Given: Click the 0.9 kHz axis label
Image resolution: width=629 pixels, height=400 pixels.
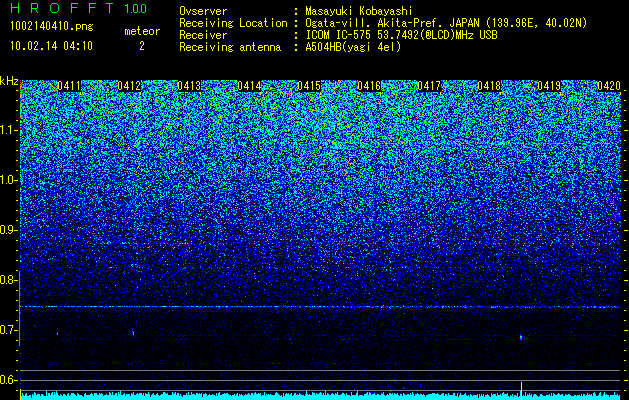Looking at the screenshot, I should 9,230.
